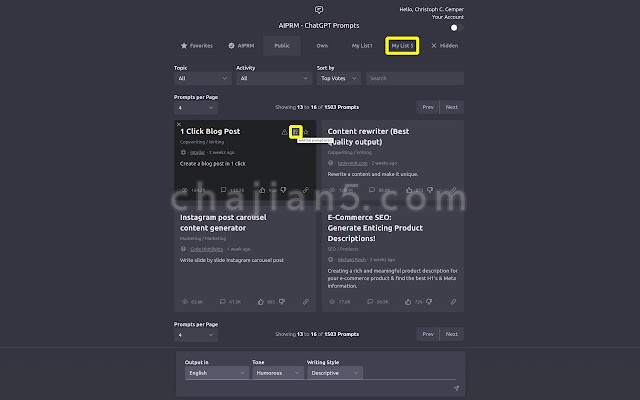Open the Your Account link

(448, 17)
